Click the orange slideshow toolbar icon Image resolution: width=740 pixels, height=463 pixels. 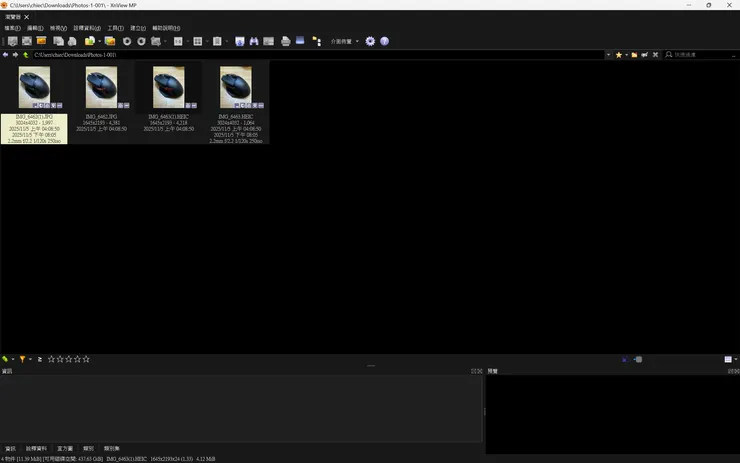[x=42, y=41]
